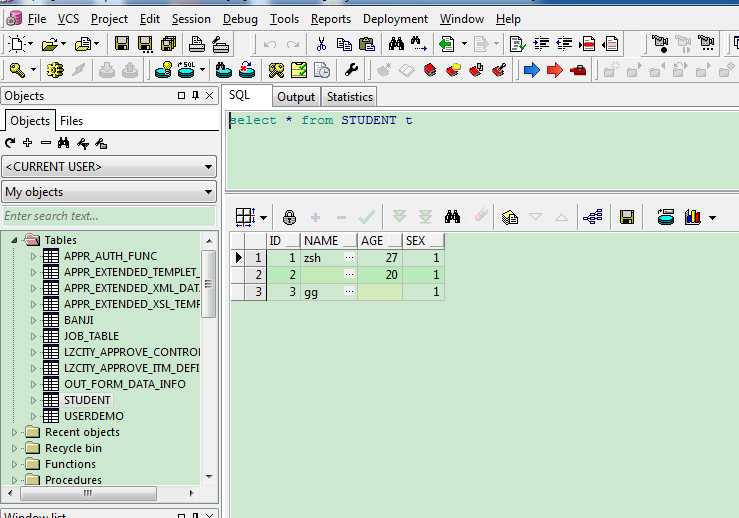
Task: Switch to the Files tab
Action: [x=71, y=121]
